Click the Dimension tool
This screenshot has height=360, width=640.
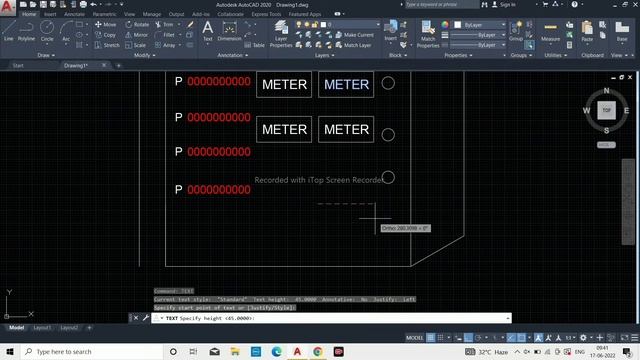229,31
